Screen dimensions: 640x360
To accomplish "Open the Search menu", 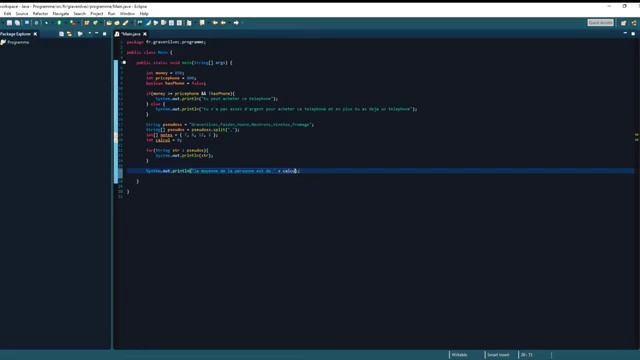I will 79,13.
